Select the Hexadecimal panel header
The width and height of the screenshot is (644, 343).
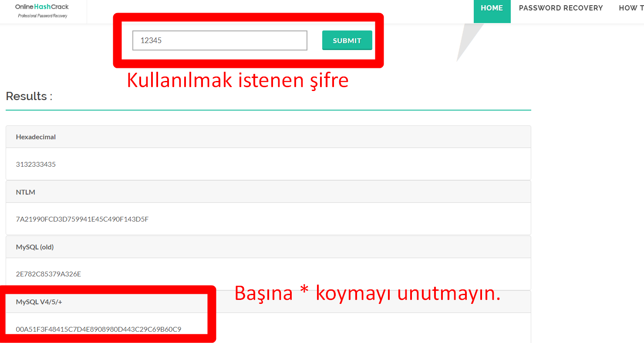pyautogui.click(x=36, y=137)
